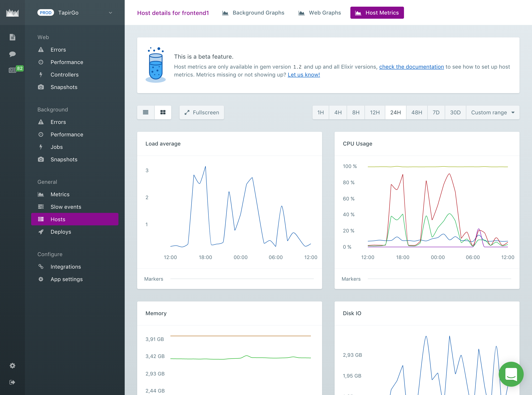Screen dimensions: 532x395
Task: Switch to grid layout view
Action: pos(163,112)
